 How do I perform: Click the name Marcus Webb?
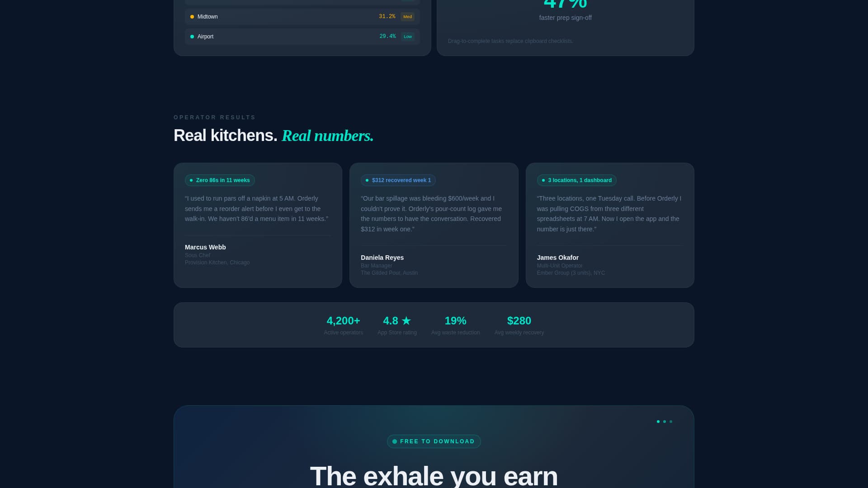205,247
